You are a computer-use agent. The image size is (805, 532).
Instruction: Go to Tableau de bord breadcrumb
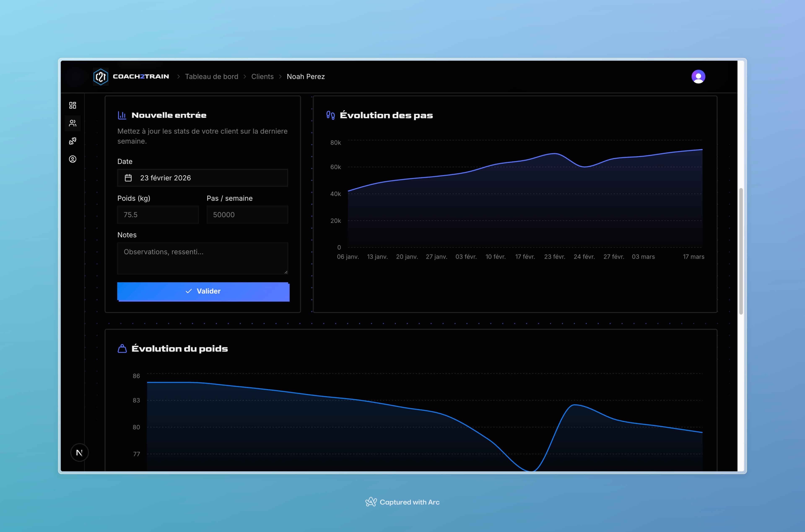[212, 77]
